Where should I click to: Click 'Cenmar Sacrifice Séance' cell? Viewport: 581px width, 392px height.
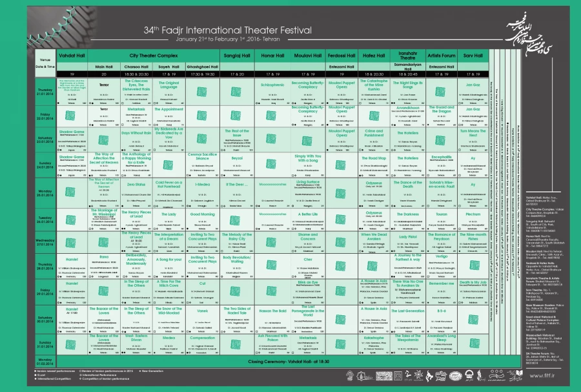pyautogui.click(x=202, y=165)
